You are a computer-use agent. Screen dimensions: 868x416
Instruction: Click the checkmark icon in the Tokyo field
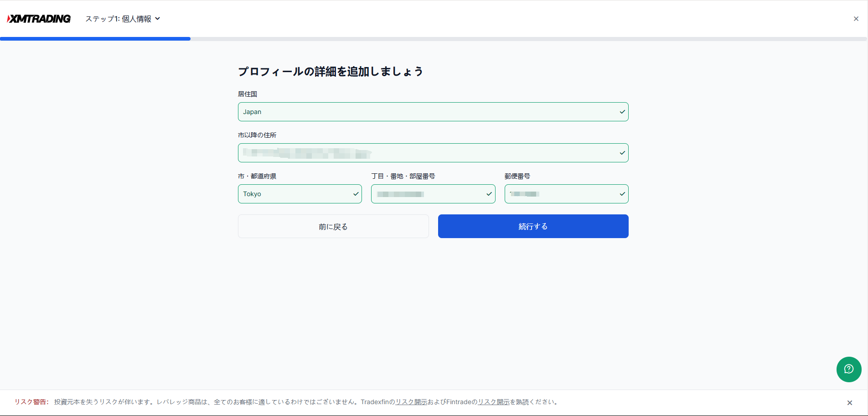(356, 194)
